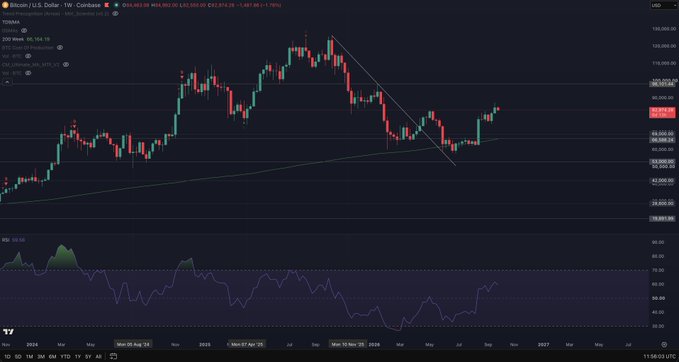Toggle visibility of Trend Precognition indicator
The image size is (679, 362).
click(x=115, y=13)
